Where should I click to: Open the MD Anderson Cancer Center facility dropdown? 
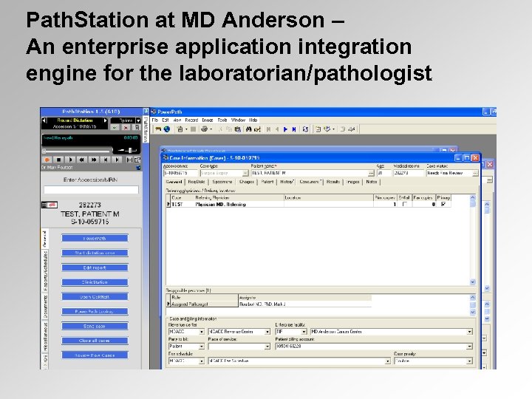tap(470, 332)
